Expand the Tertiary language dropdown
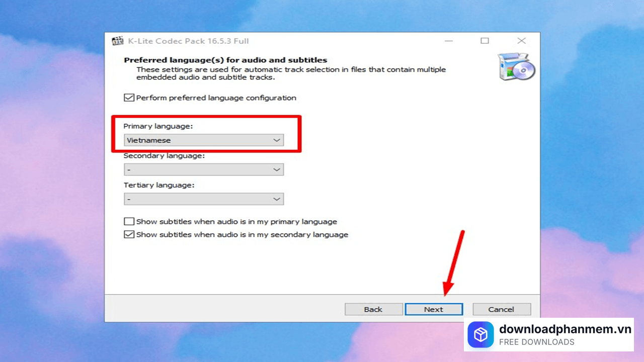Viewport: 644px width, 362px height. pos(204,199)
